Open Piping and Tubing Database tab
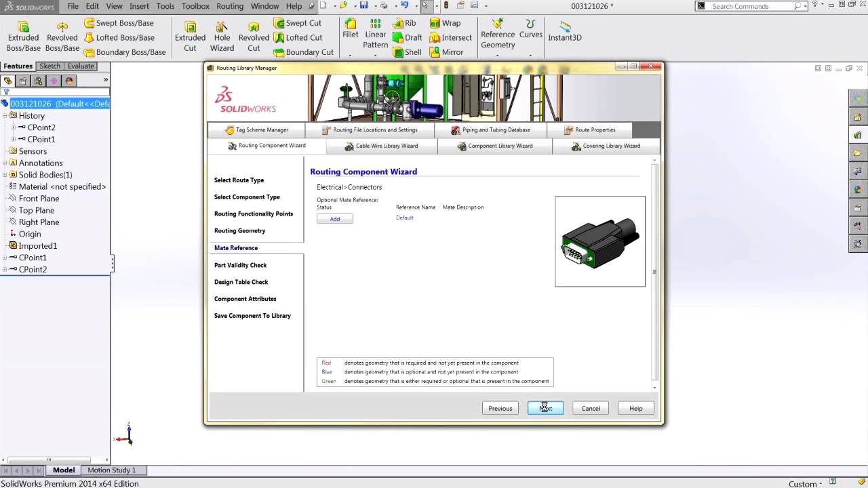 [x=490, y=129]
